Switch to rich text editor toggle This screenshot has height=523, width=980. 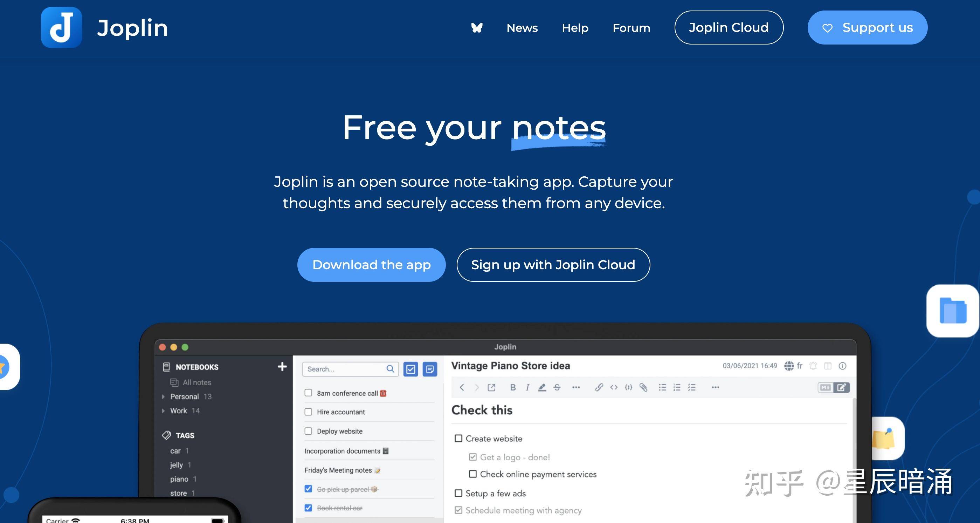coord(842,387)
